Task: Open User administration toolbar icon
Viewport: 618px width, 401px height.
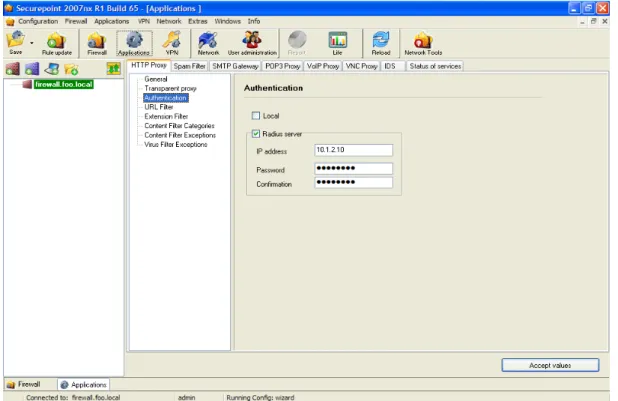Action: click(x=252, y=43)
